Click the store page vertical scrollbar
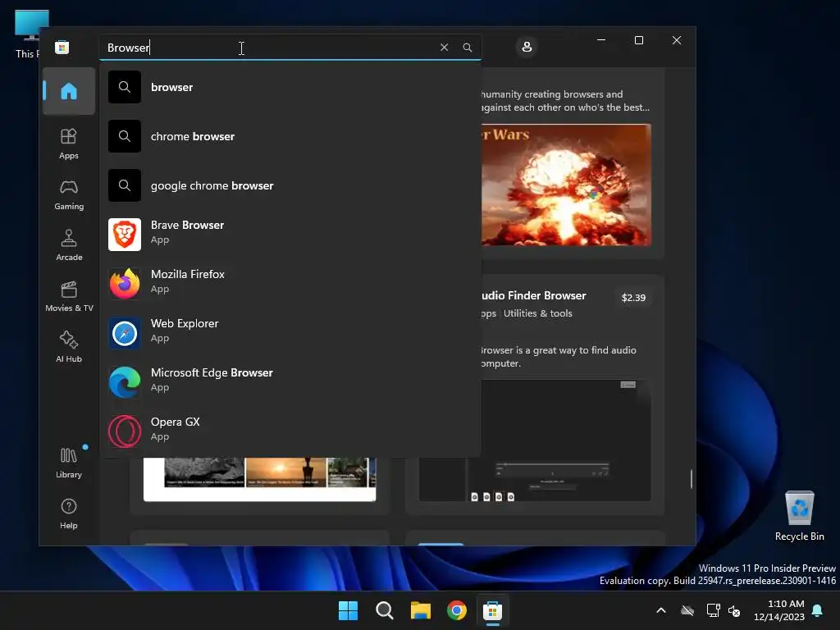Viewport: 840px width, 630px height. tap(691, 478)
